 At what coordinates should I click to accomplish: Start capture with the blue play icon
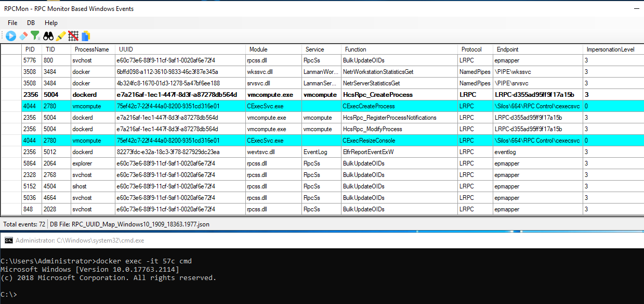pyautogui.click(x=11, y=36)
